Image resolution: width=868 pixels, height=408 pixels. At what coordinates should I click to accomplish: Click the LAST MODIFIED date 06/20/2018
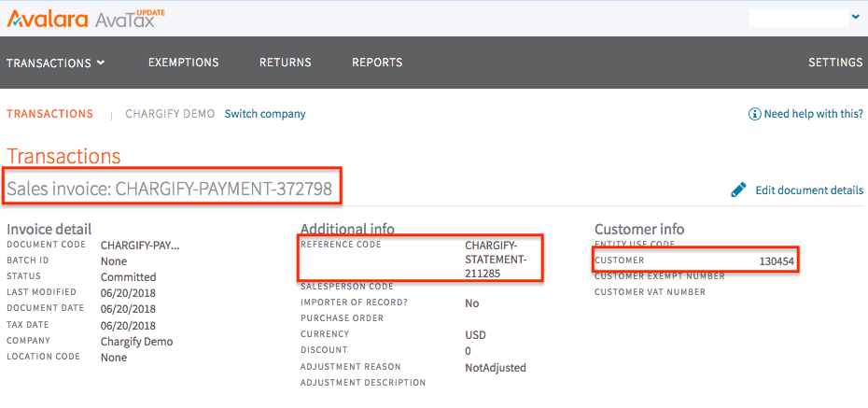129,293
